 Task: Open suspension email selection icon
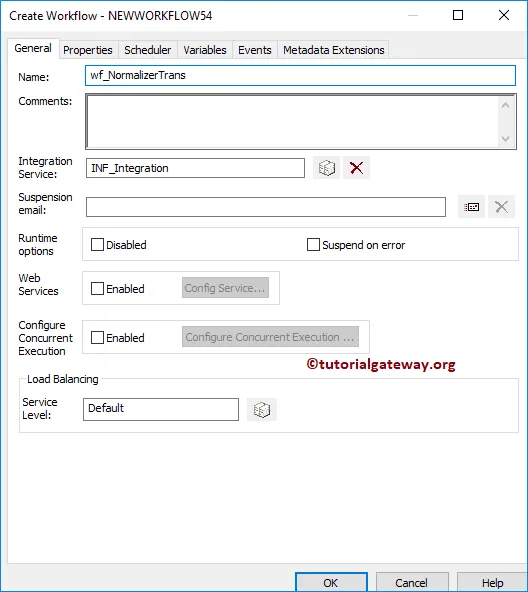[x=471, y=207]
